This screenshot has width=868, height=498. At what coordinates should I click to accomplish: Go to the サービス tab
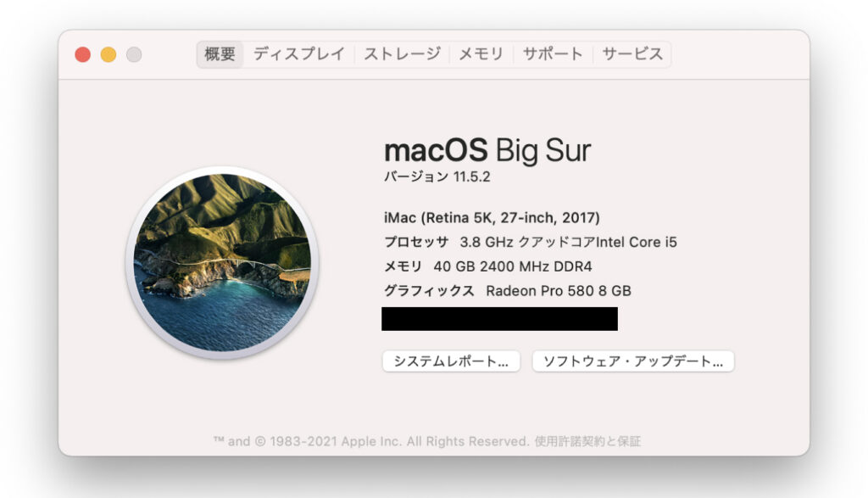[x=632, y=54]
